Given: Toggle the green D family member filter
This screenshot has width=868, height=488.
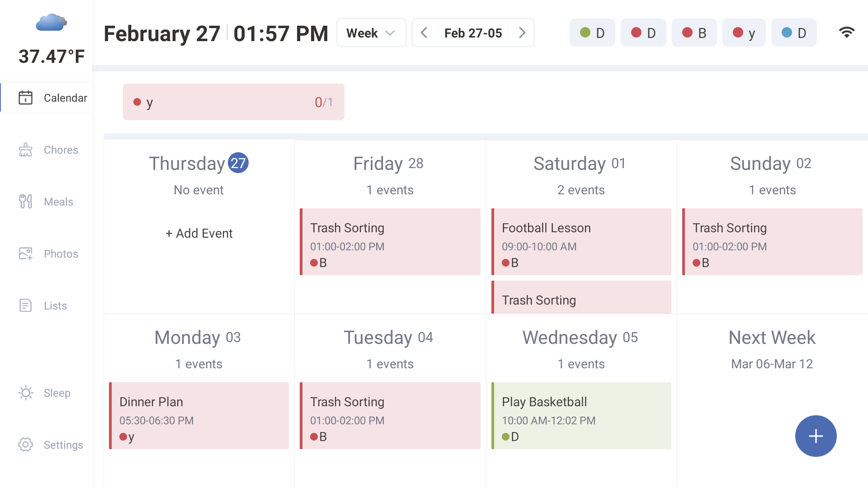Looking at the screenshot, I should [x=592, y=32].
